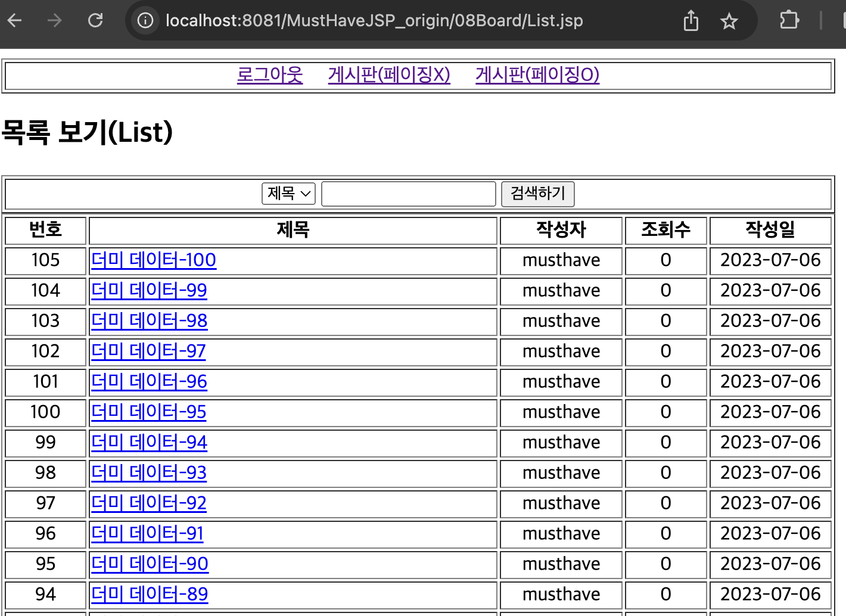Image resolution: width=846 pixels, height=616 pixels.
Task: Share this page via share icon
Action: 691,21
